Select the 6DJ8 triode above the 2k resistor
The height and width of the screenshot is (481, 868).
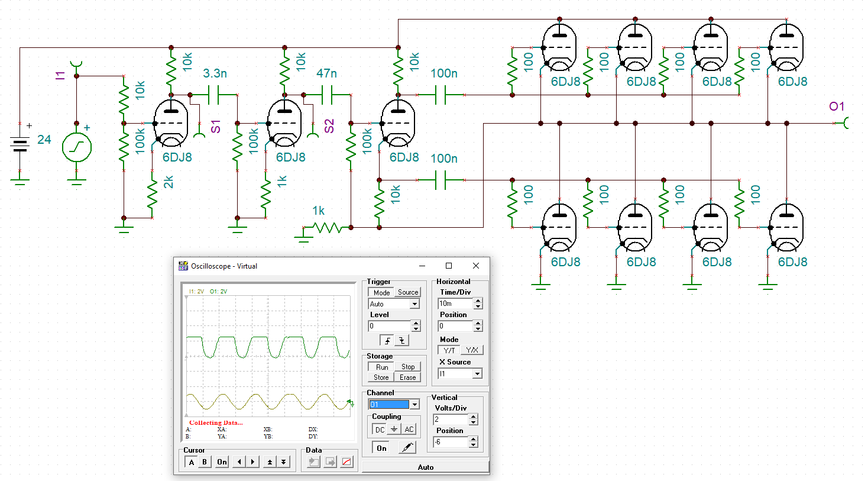point(171,123)
